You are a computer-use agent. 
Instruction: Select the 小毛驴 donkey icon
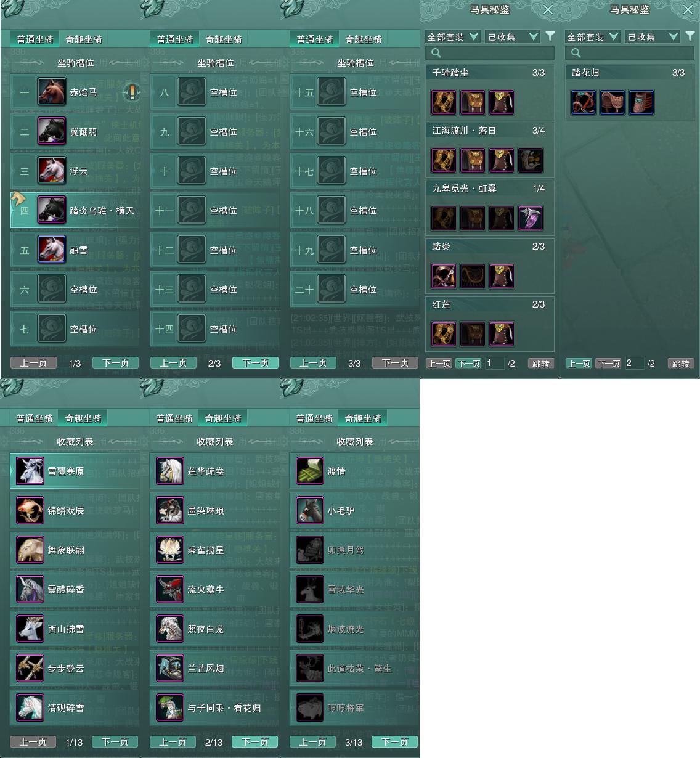(310, 510)
